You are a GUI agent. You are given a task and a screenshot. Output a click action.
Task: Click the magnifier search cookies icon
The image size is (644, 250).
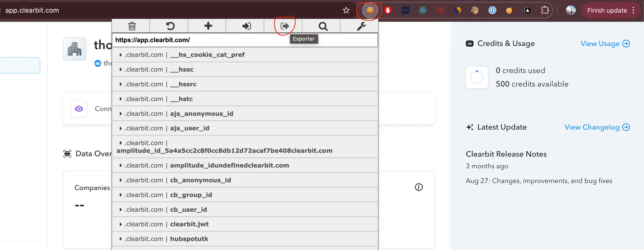click(x=323, y=26)
